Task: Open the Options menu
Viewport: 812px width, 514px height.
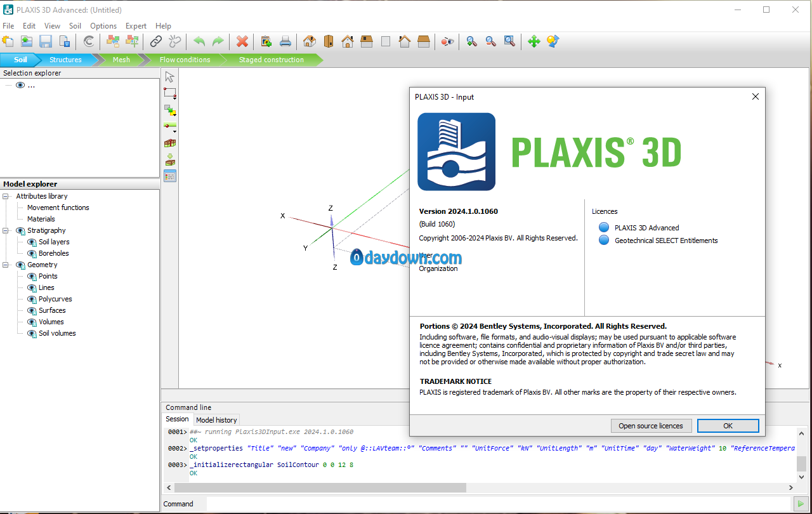Action: pyautogui.click(x=103, y=26)
